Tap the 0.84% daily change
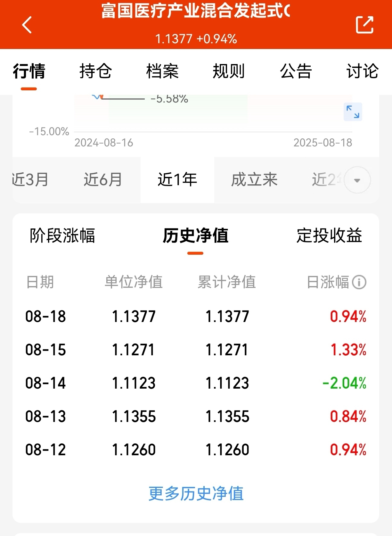392x536 pixels. coord(348,416)
